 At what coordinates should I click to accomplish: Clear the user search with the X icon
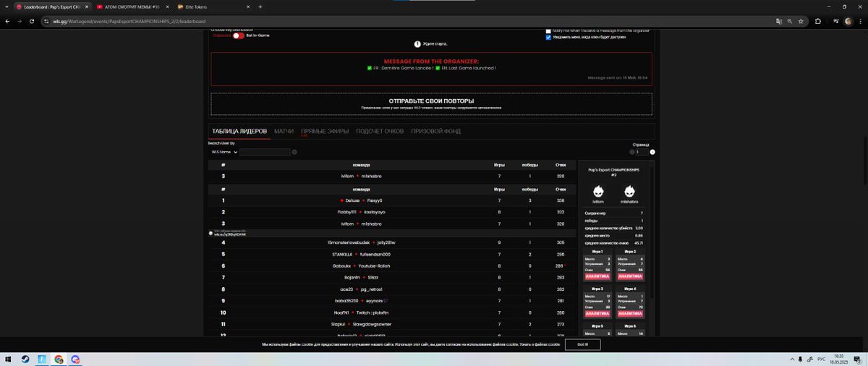294,152
